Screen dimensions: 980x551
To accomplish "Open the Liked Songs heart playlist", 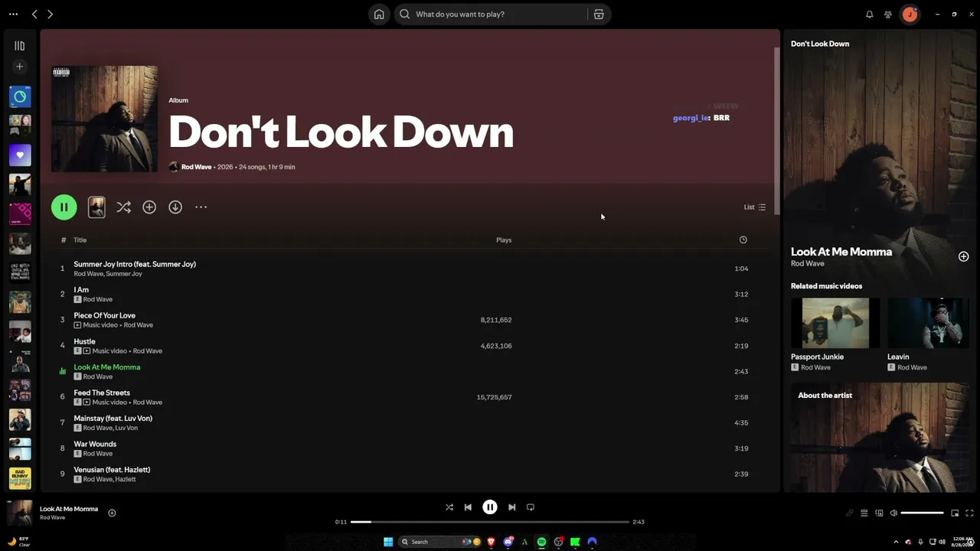I will [20, 155].
